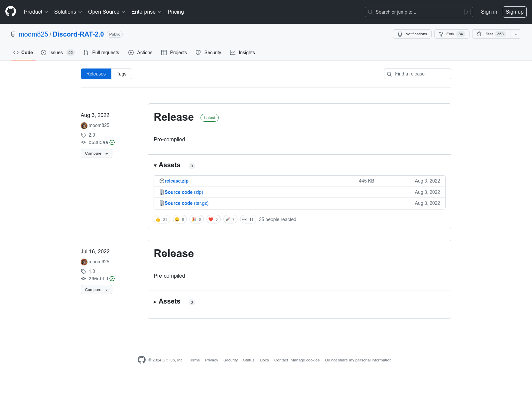The width and height of the screenshot is (532, 399).
Task: Switch to the Insights tab
Action: point(242,53)
